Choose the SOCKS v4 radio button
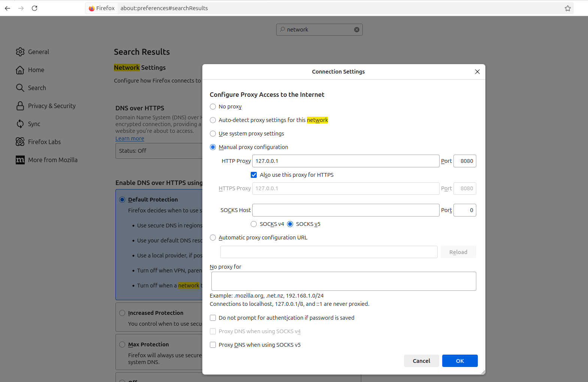The image size is (588, 382). [254, 224]
